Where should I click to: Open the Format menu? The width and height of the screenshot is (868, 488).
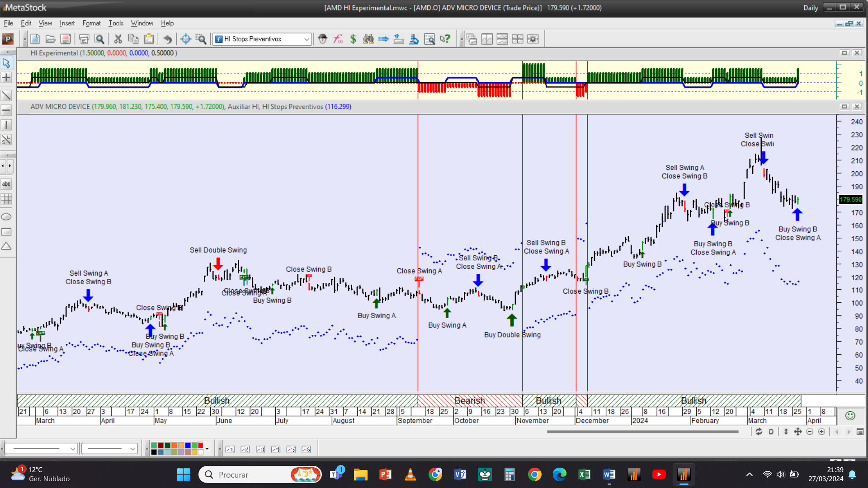point(91,23)
